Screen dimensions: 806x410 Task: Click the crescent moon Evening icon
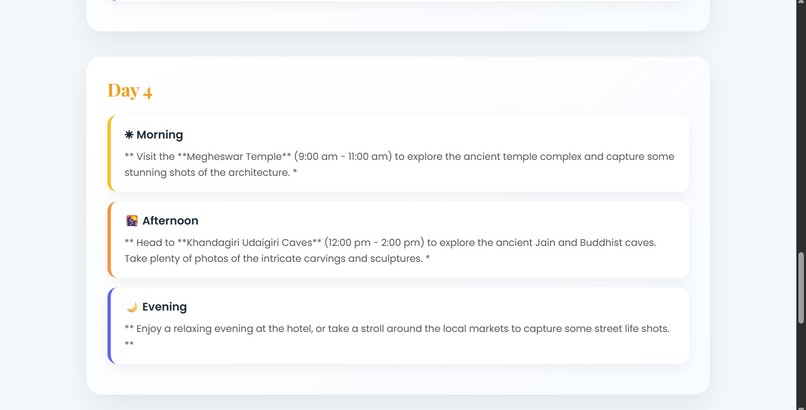[x=132, y=307]
